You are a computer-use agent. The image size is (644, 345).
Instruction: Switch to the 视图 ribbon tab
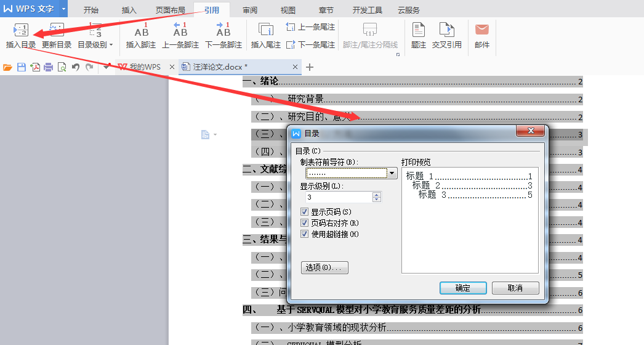pos(288,10)
